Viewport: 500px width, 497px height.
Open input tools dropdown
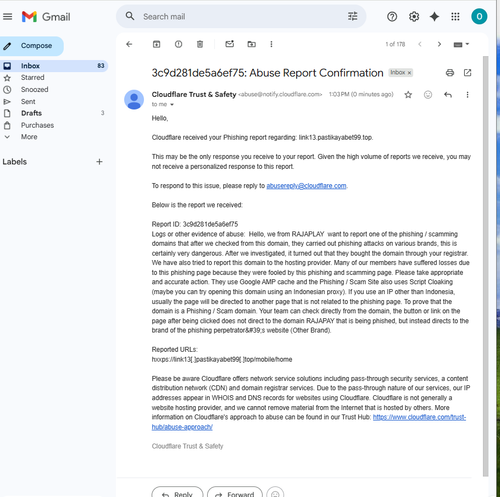click(461, 44)
